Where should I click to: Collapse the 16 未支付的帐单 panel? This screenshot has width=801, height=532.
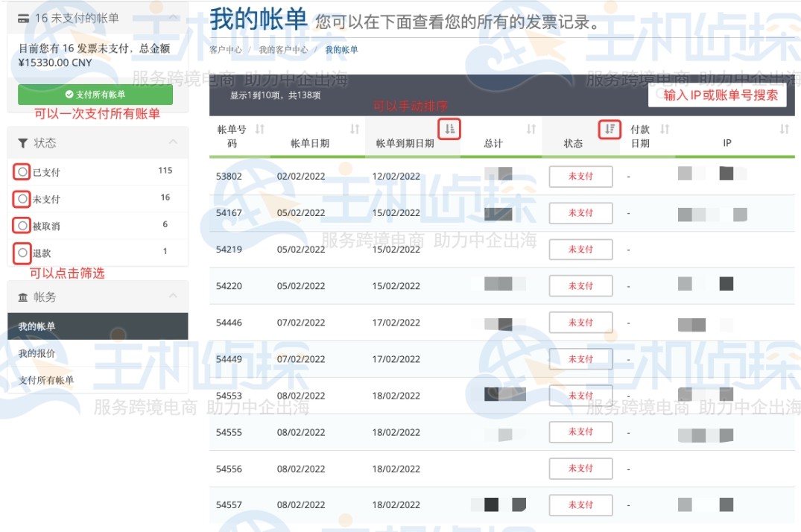click(x=173, y=16)
